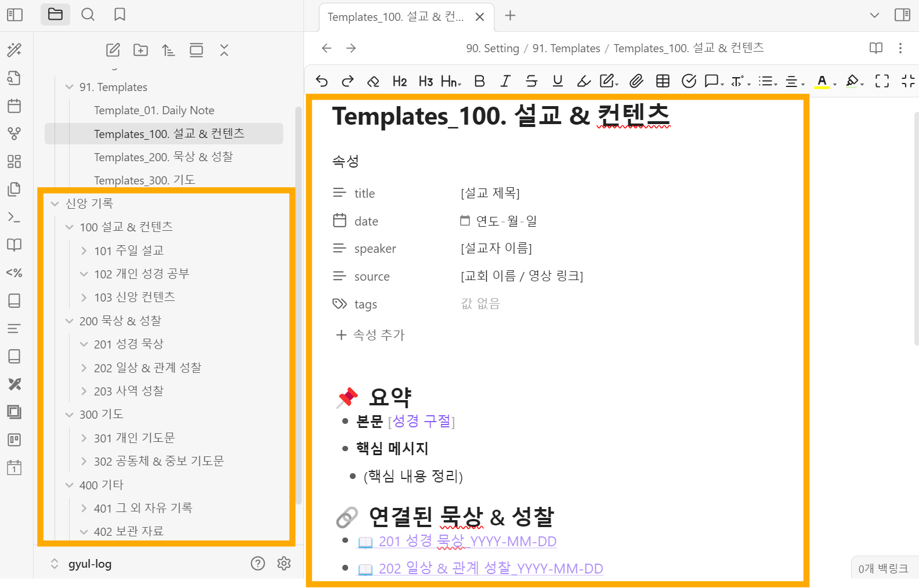This screenshot has height=588, width=919.
Task: Expand the 301 개인 기도문 folder
Action: pos(84,438)
